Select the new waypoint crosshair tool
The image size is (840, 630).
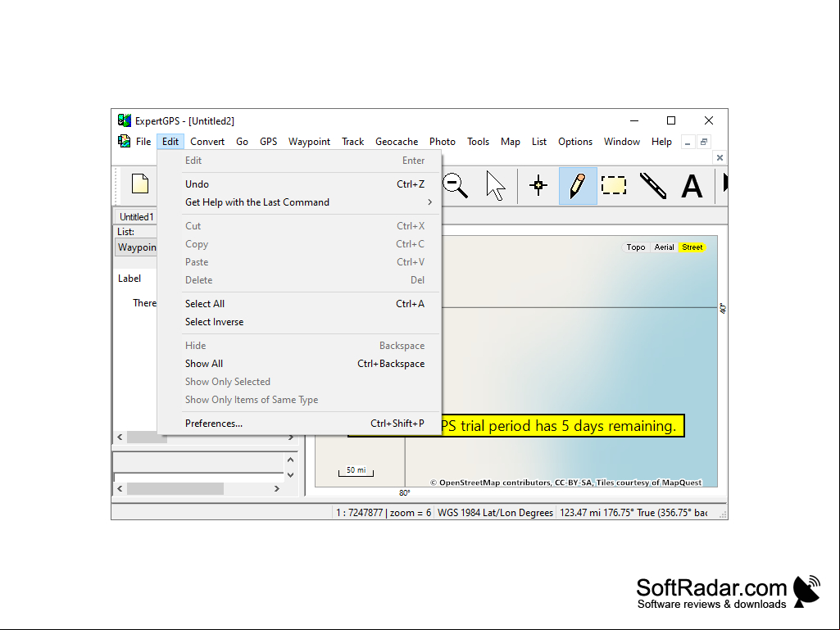538,185
